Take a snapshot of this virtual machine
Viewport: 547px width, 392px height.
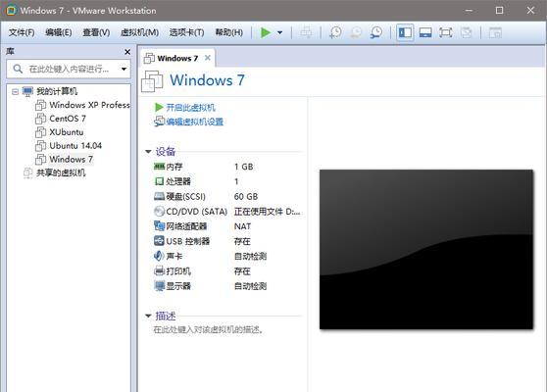coord(335,32)
